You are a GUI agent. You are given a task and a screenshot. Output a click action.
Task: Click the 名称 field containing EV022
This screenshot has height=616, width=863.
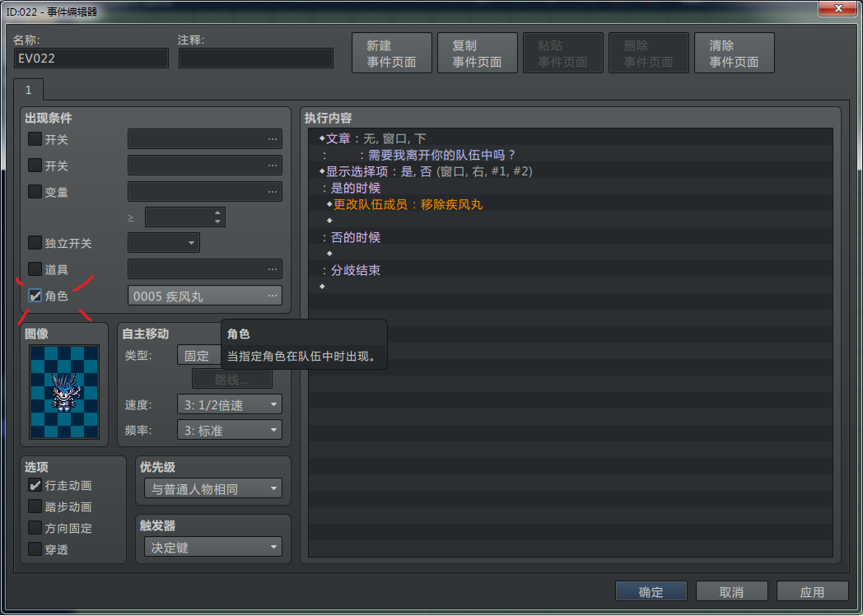(x=91, y=58)
